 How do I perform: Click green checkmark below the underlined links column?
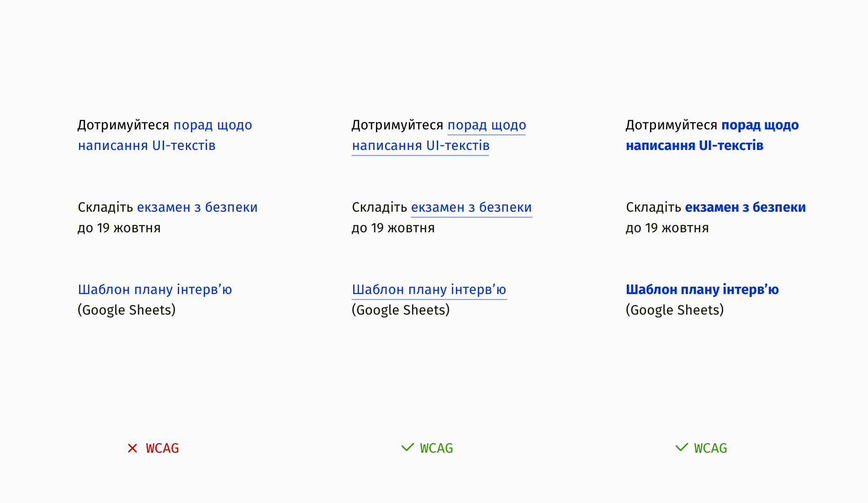(x=408, y=447)
